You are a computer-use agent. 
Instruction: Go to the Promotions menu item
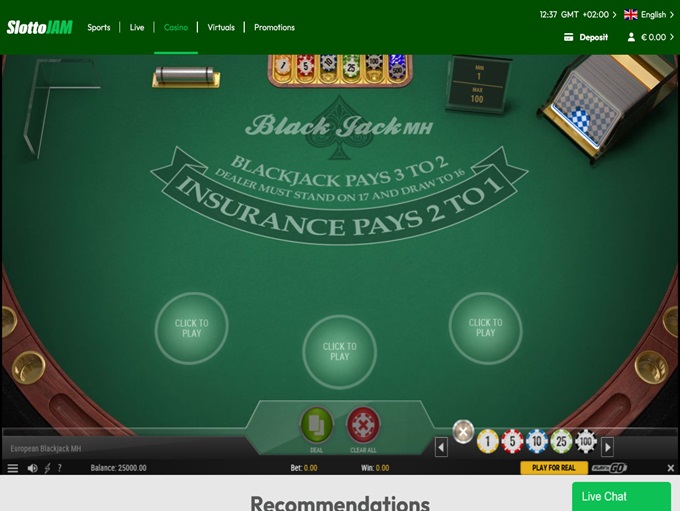pos(274,27)
